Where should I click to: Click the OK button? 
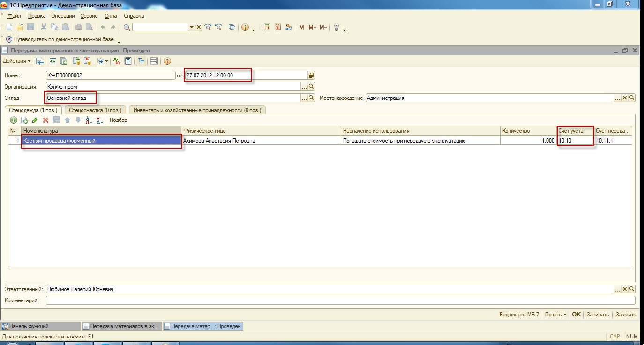pyautogui.click(x=576, y=315)
